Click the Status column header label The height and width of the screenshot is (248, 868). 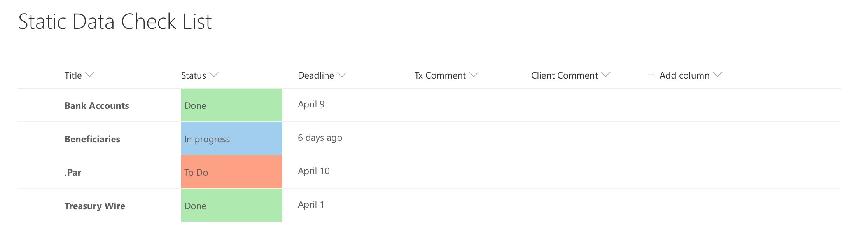click(x=194, y=75)
